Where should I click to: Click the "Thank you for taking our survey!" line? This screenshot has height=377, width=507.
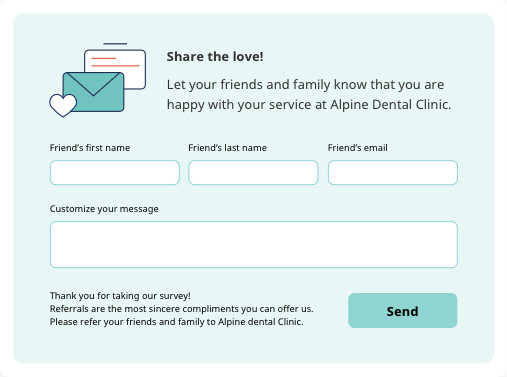click(x=120, y=296)
